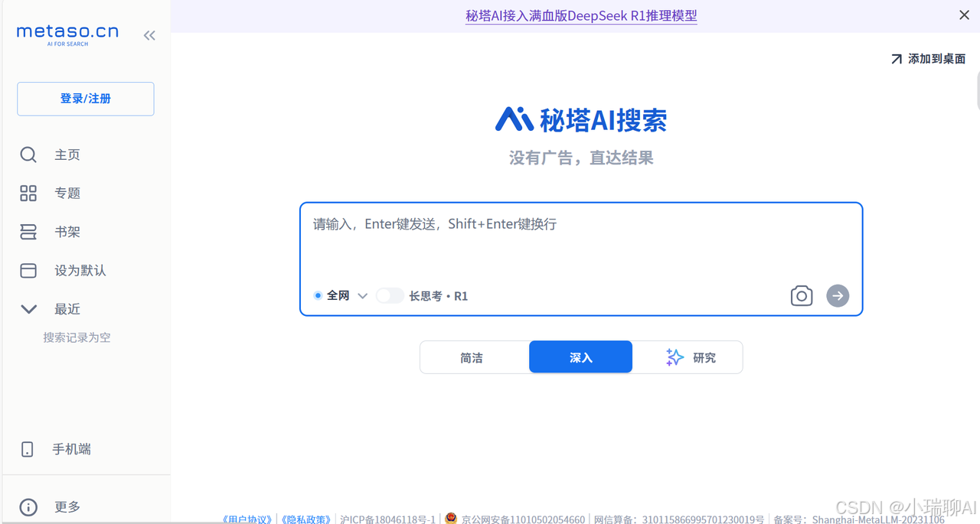Image resolution: width=980 pixels, height=524 pixels.
Task: Open 京公网安备11010502054660 link
Action: click(x=523, y=519)
